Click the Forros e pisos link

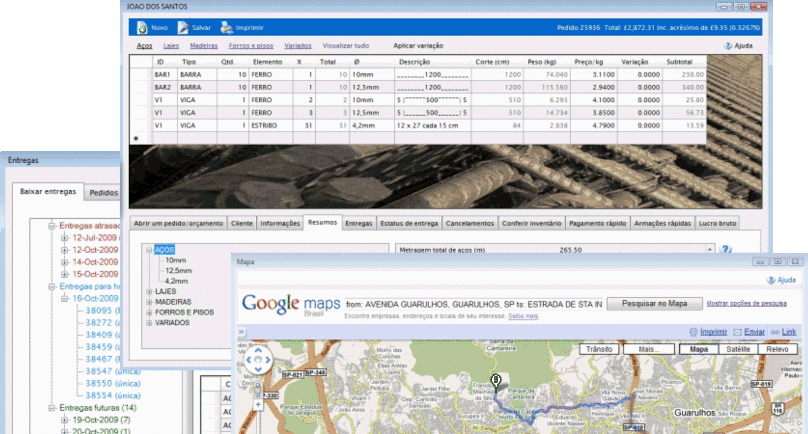tap(251, 46)
